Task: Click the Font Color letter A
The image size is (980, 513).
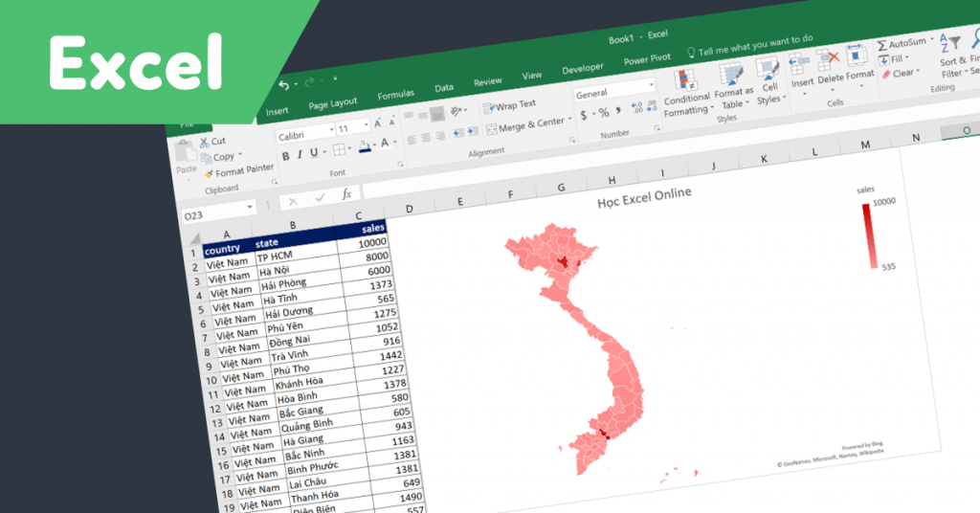Action: pyautogui.click(x=385, y=144)
